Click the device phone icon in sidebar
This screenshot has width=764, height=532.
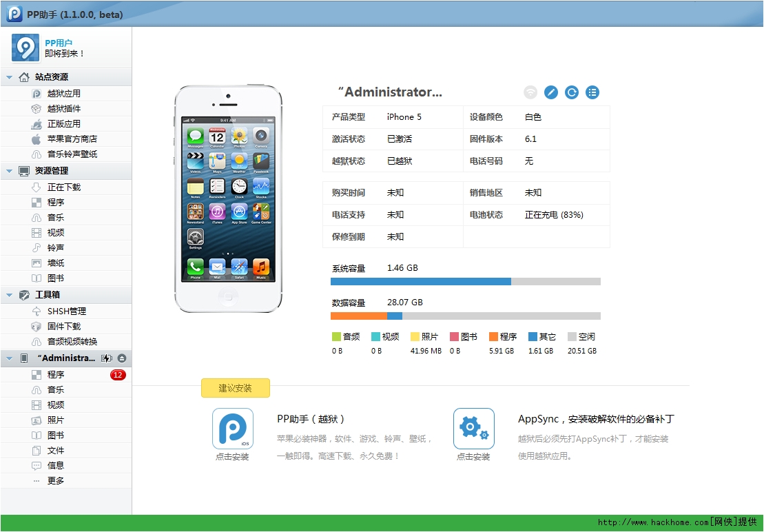(24, 358)
